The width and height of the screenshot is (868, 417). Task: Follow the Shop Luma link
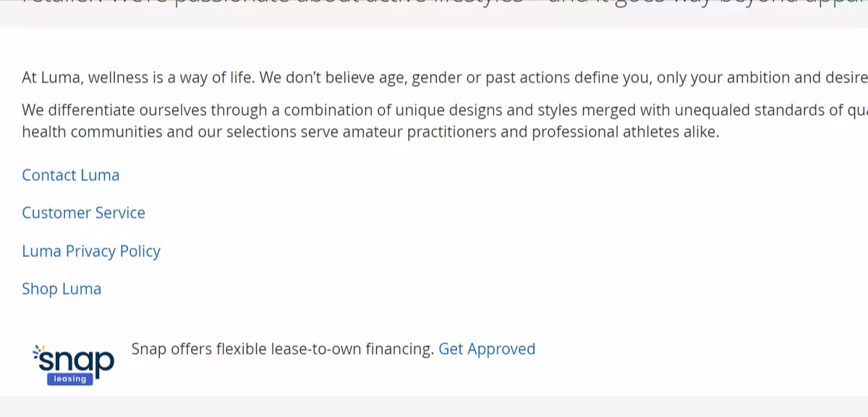click(x=61, y=289)
